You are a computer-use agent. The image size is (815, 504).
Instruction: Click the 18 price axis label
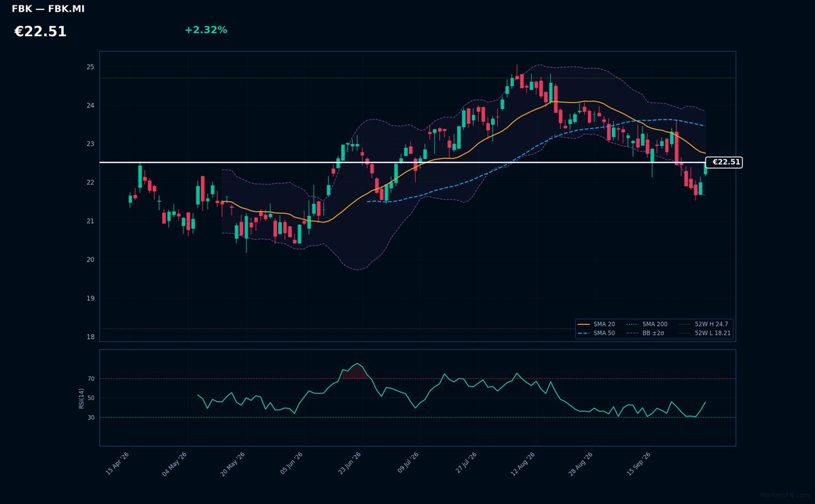pyautogui.click(x=90, y=337)
